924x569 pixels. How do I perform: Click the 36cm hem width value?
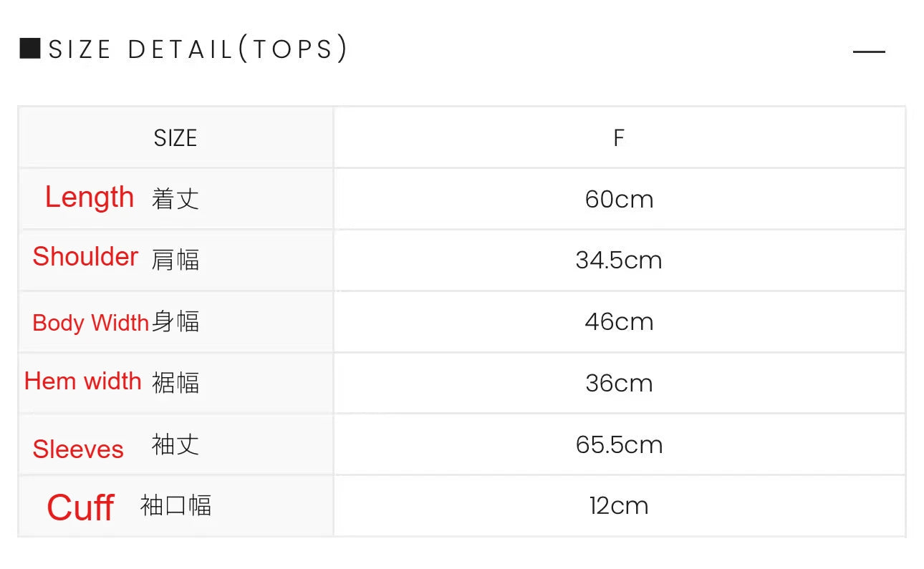619,383
